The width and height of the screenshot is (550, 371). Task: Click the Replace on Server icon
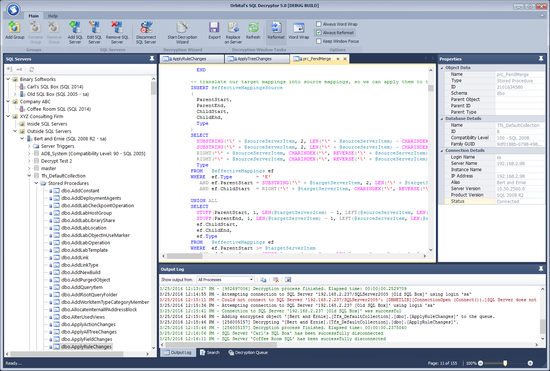(x=233, y=32)
